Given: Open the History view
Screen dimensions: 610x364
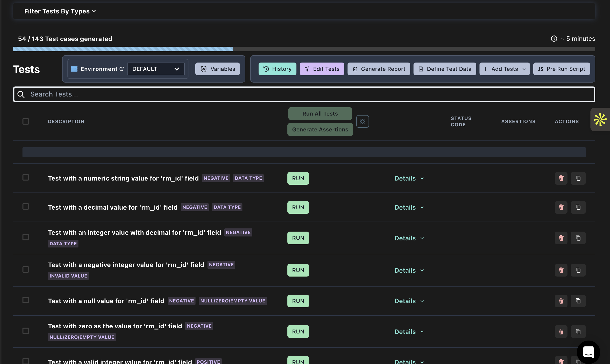Looking at the screenshot, I should pyautogui.click(x=277, y=69).
